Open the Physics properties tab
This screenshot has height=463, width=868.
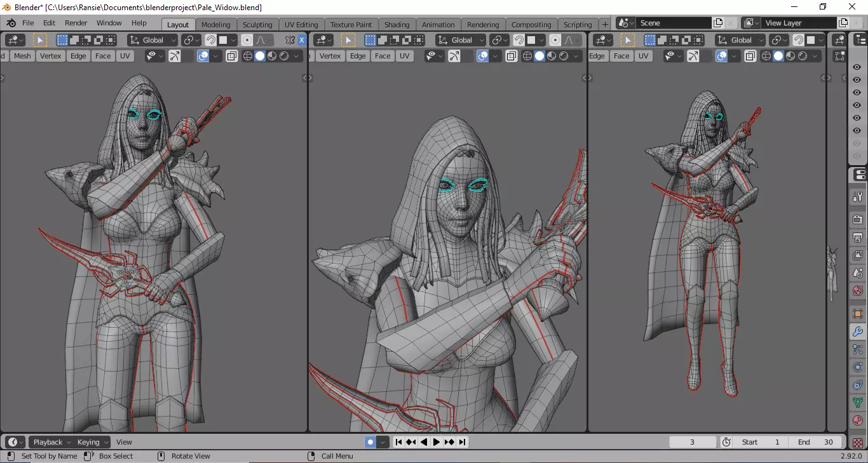858,367
